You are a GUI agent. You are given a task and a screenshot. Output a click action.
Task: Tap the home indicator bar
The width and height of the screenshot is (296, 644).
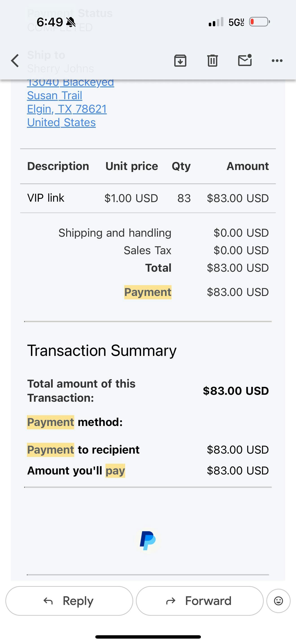tap(148, 637)
